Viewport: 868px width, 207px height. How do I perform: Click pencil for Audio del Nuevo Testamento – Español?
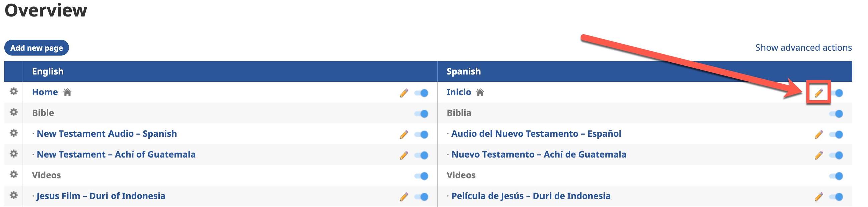click(x=819, y=134)
